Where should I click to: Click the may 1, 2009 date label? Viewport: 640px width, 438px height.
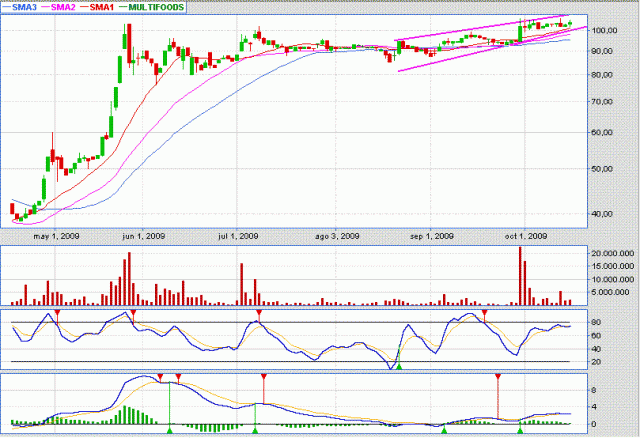tap(56, 236)
